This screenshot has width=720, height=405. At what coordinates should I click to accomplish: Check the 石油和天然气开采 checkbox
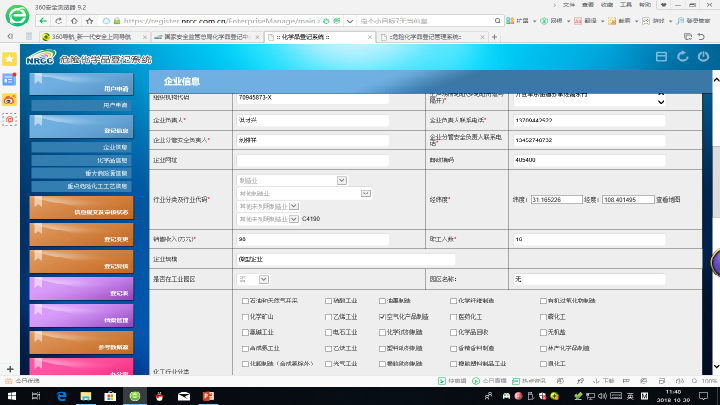pos(246,299)
